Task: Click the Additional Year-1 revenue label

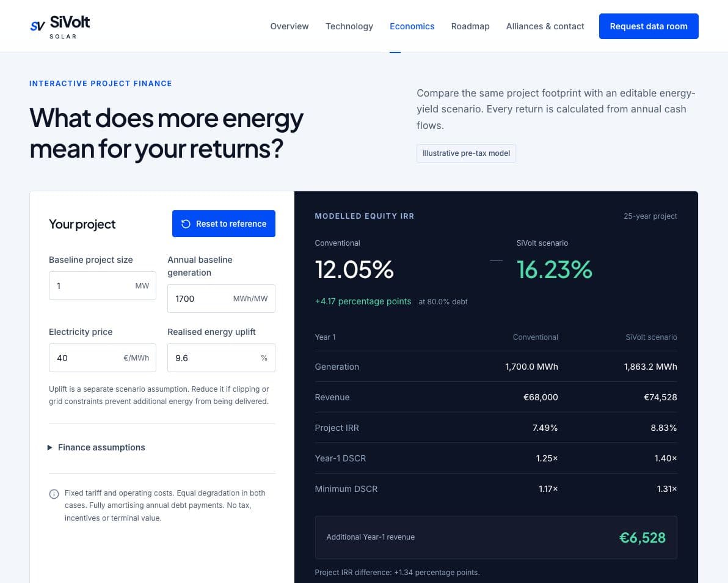Action: (371, 537)
